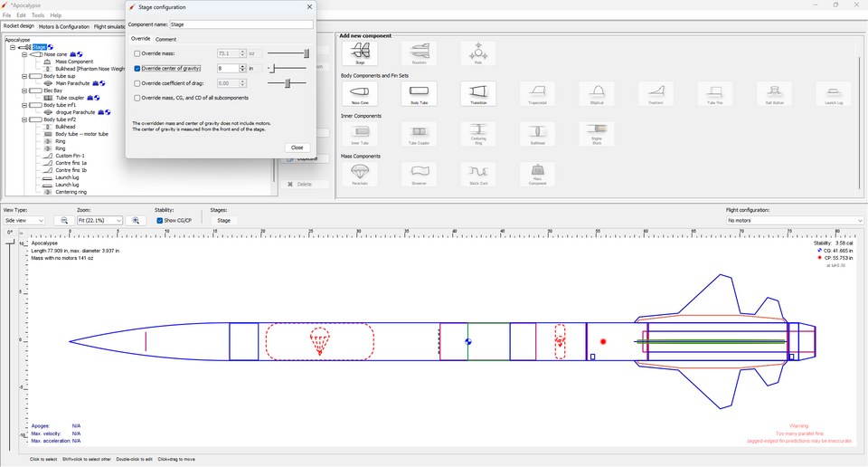Add a Body Tube component
This screenshot has width=868, height=467.
click(x=419, y=94)
